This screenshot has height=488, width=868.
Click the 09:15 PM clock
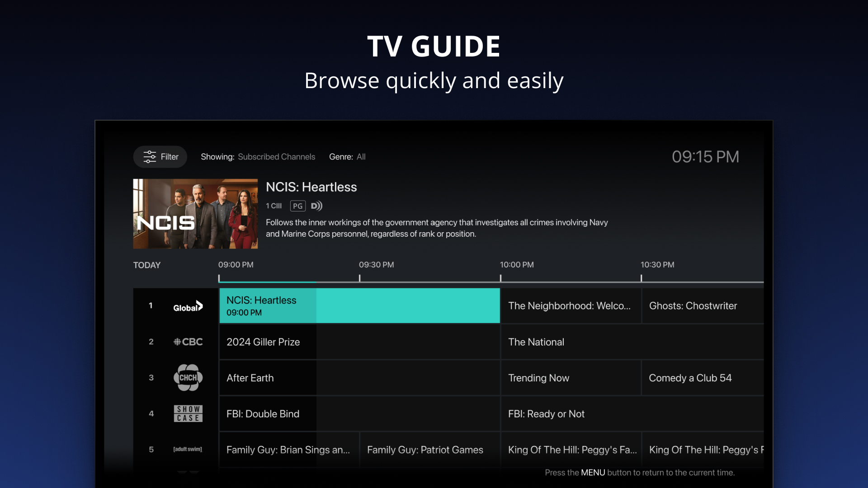[x=705, y=157]
